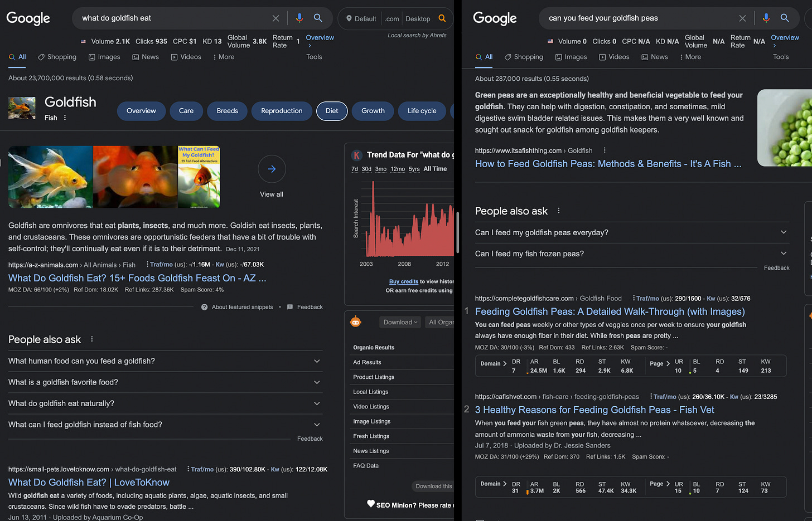Start voice search in left window
Image resolution: width=812 pixels, height=521 pixels.
pyautogui.click(x=299, y=18)
